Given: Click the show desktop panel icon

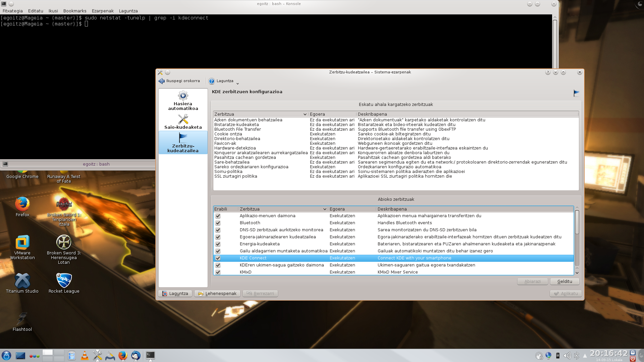Looking at the screenshot, I should [x=20, y=356].
